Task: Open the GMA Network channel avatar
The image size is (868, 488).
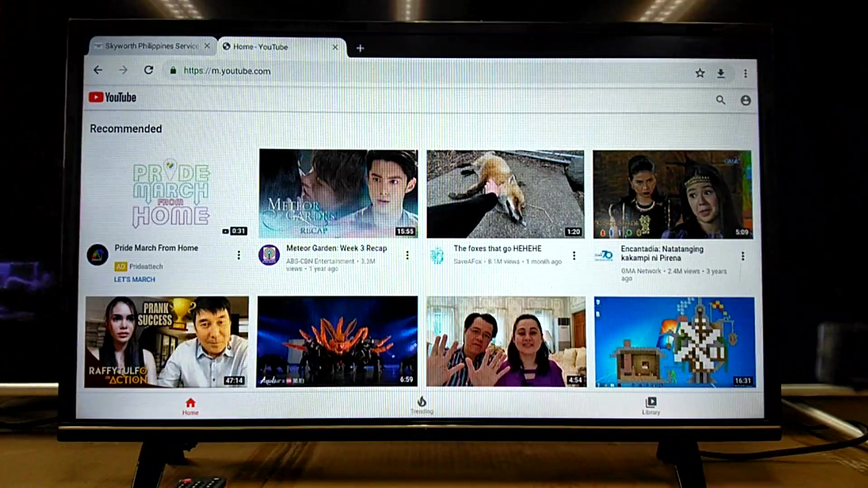Action: (x=604, y=256)
